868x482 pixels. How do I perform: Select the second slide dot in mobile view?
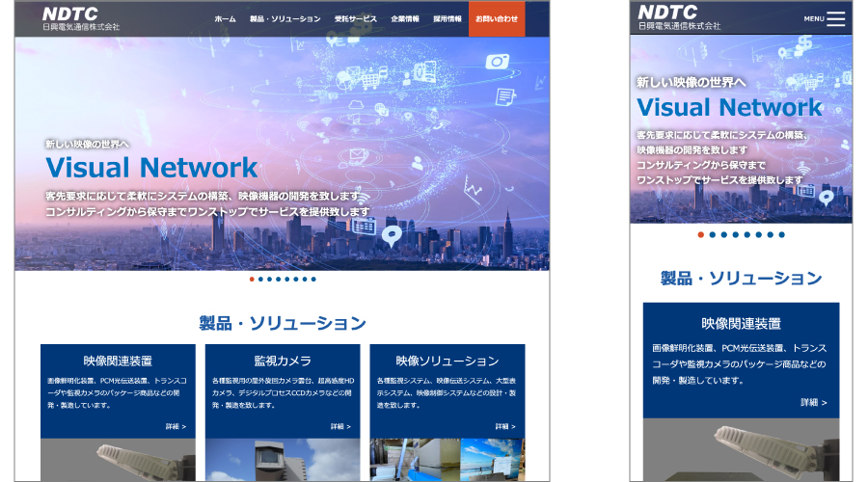tap(713, 234)
